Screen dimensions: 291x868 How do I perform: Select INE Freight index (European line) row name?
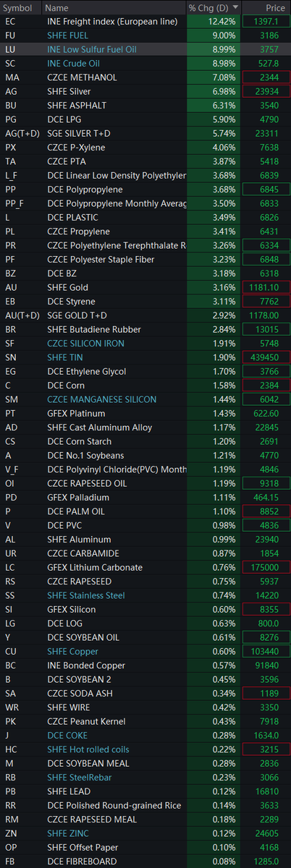click(112, 22)
